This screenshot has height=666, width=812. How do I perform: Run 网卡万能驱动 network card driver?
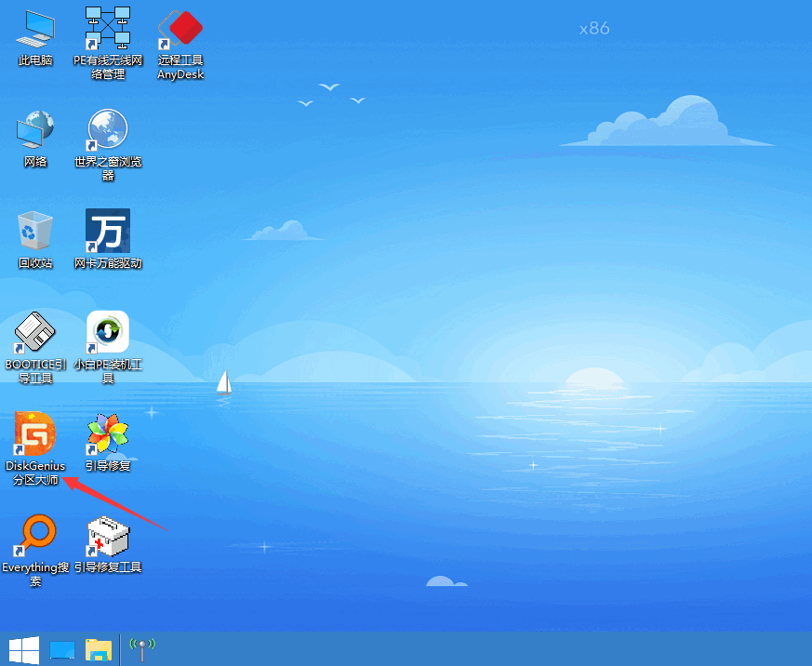point(107,230)
